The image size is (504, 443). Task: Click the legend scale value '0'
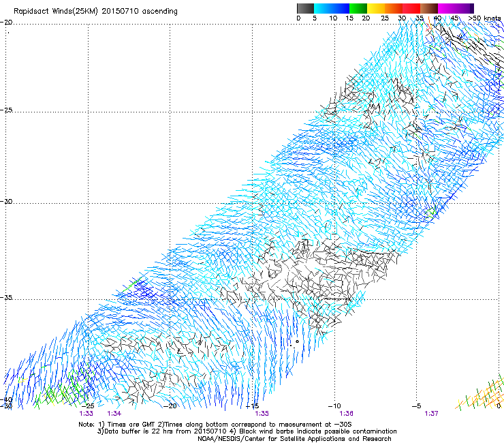pos(298,18)
